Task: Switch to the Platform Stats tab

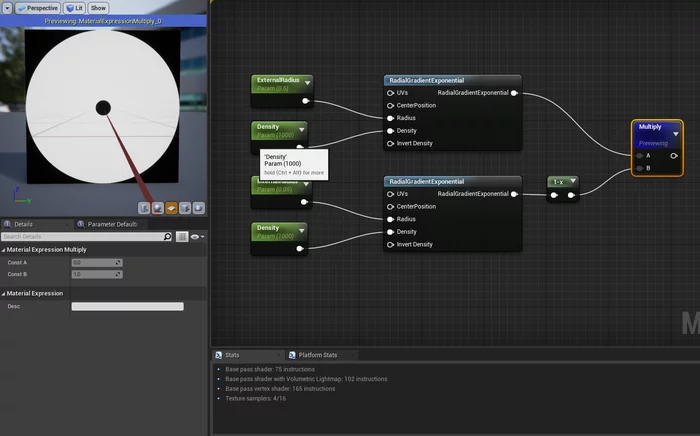Action: tap(317, 355)
